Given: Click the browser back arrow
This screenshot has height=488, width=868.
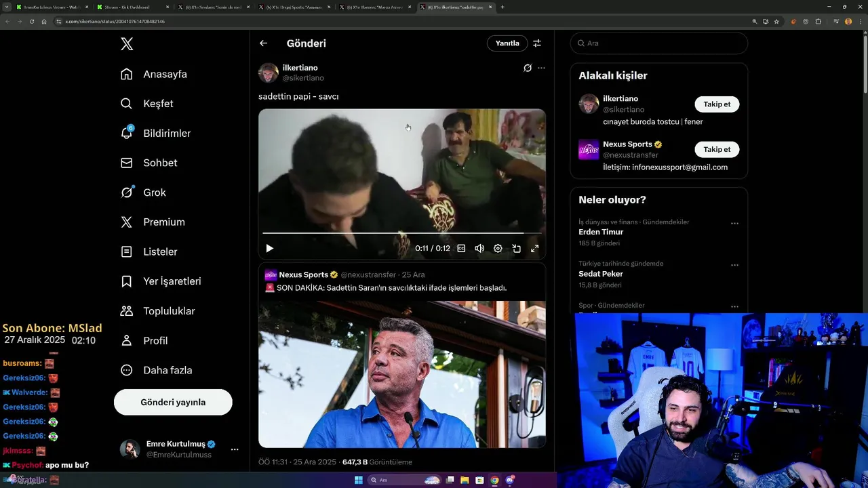Looking at the screenshot, I should point(7,22).
